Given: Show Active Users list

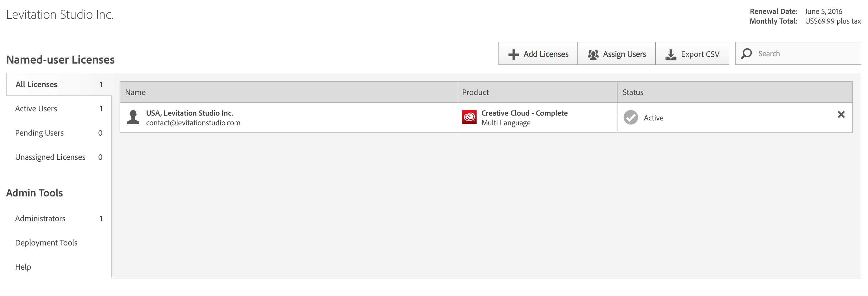Looking at the screenshot, I should pos(36,109).
